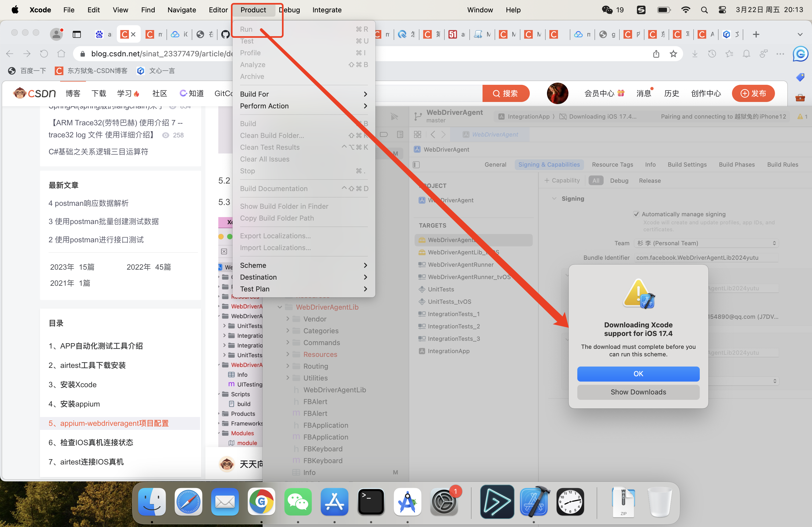Open the Navigate menu
Image resolution: width=812 pixels, height=527 pixels.
(x=182, y=10)
